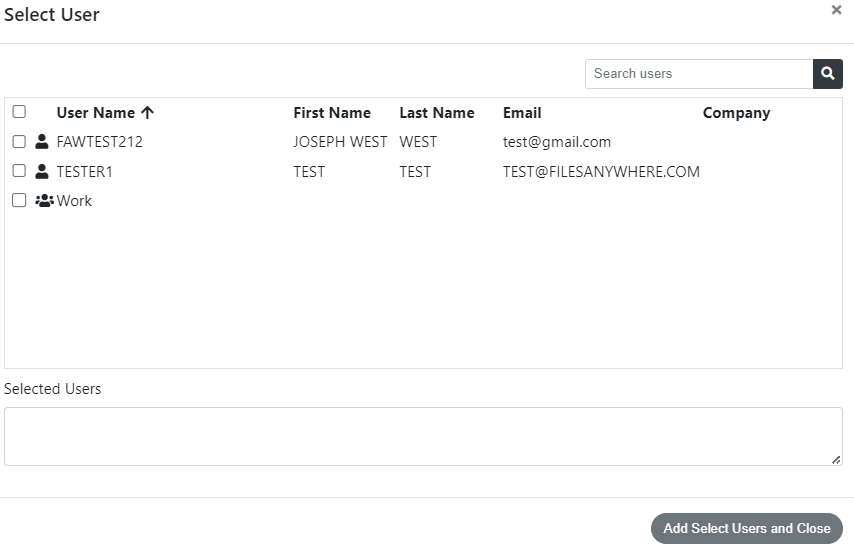Check the box for FAWTEST212

19,142
